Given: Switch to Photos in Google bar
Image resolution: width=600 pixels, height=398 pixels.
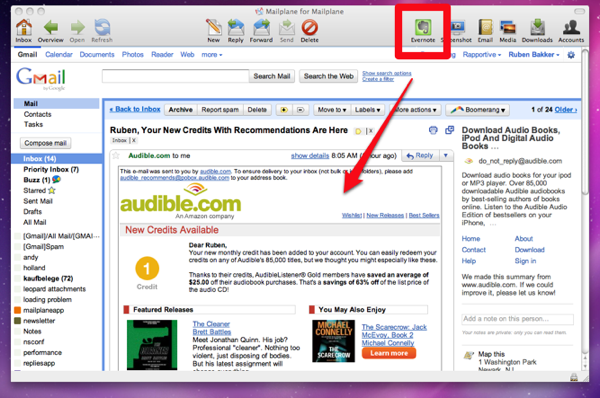Looking at the screenshot, I should [x=132, y=55].
